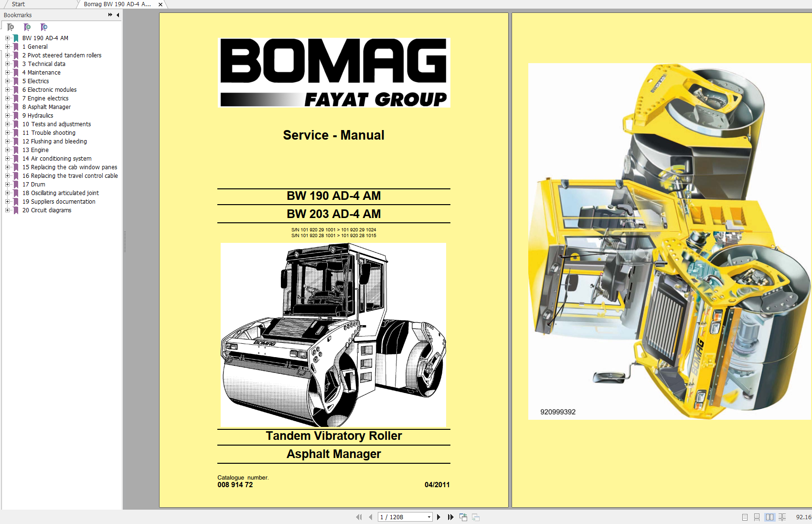Go to next page arrow
Screen dimensions: 812x524
click(438, 517)
